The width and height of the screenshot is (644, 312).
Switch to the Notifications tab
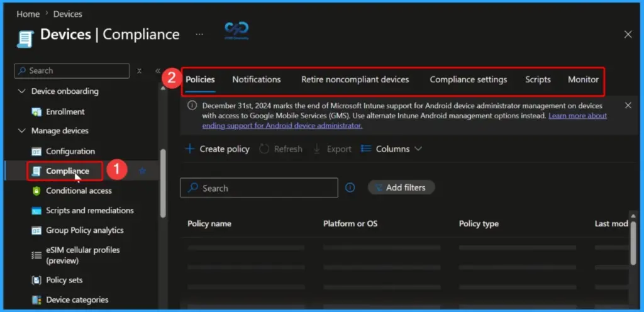point(257,80)
